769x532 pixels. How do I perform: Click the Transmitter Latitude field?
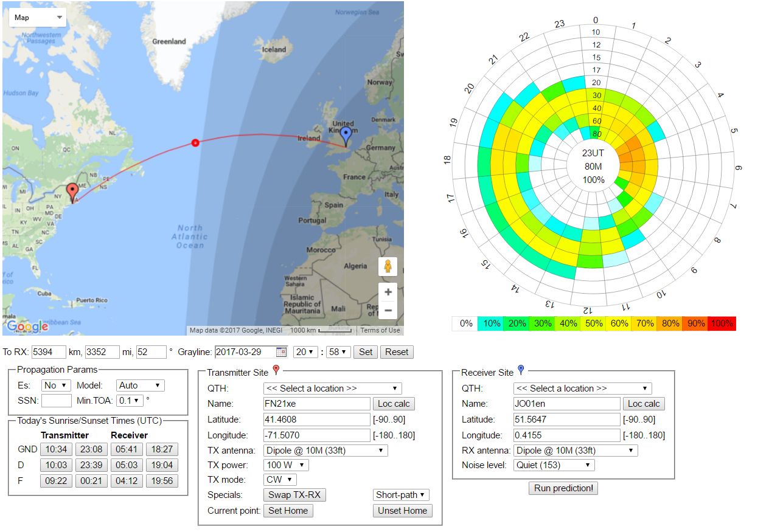click(x=316, y=420)
